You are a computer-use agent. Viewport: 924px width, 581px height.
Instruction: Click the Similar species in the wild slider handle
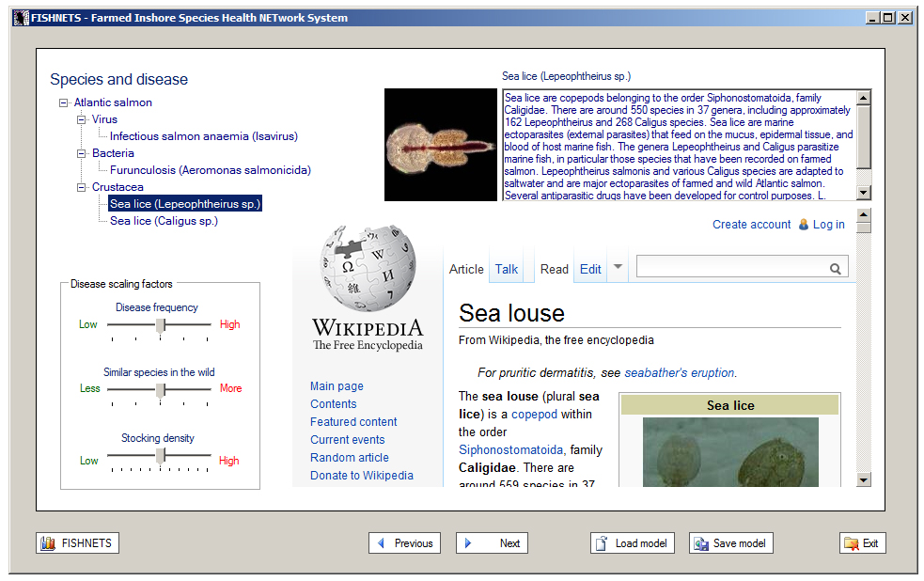(x=161, y=390)
